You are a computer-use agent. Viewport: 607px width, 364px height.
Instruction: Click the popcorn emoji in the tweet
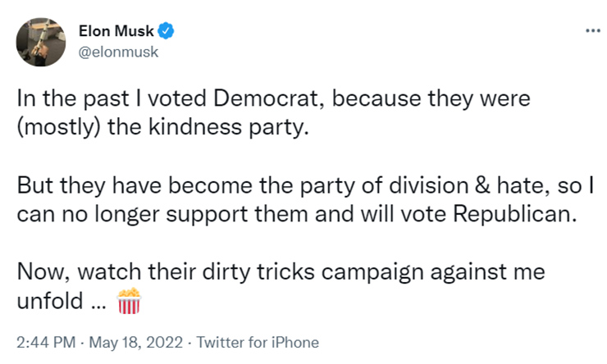[130, 303]
